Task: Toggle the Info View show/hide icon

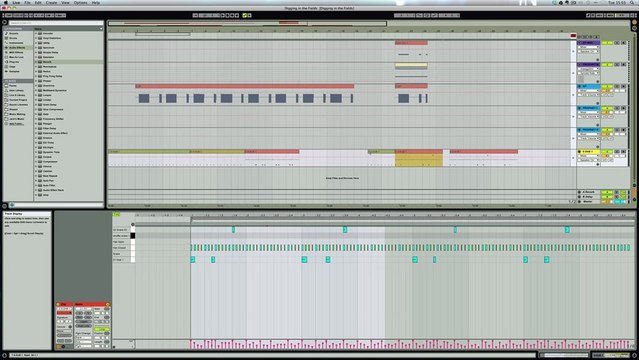Action: coord(4,355)
